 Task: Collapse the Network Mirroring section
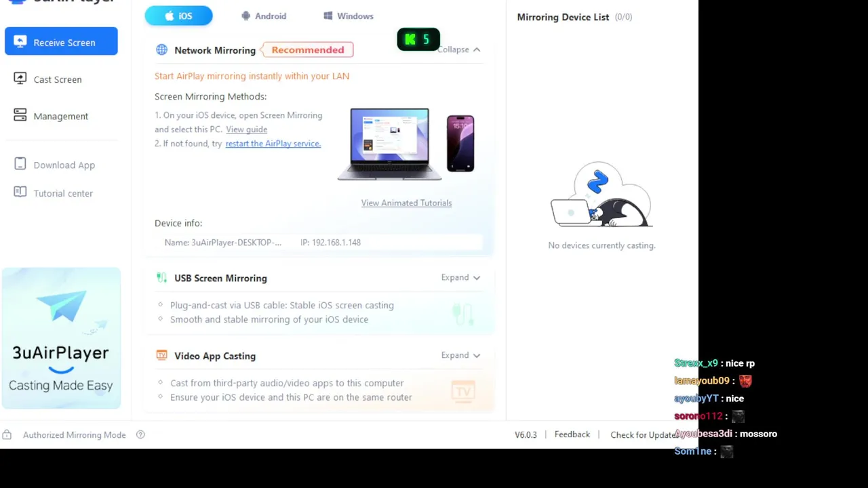click(459, 49)
